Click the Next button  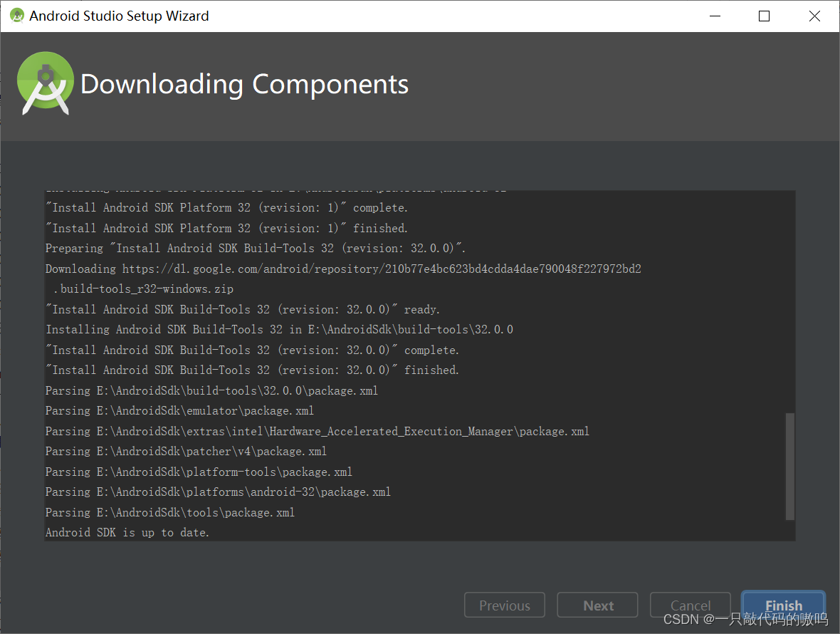(x=597, y=605)
